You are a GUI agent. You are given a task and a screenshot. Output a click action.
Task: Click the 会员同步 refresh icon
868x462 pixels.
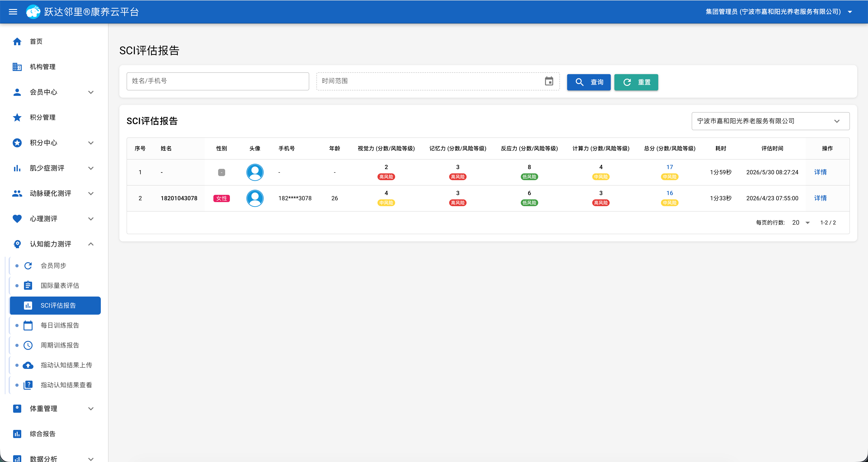point(28,266)
